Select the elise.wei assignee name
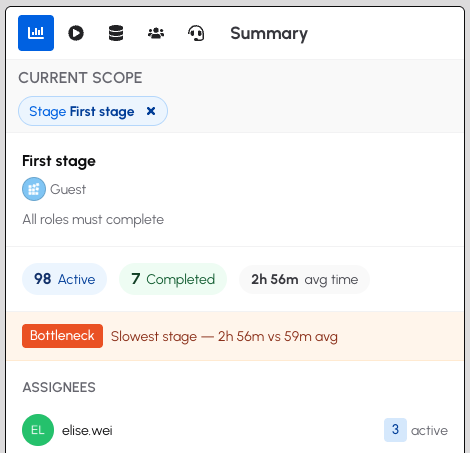 click(87, 430)
